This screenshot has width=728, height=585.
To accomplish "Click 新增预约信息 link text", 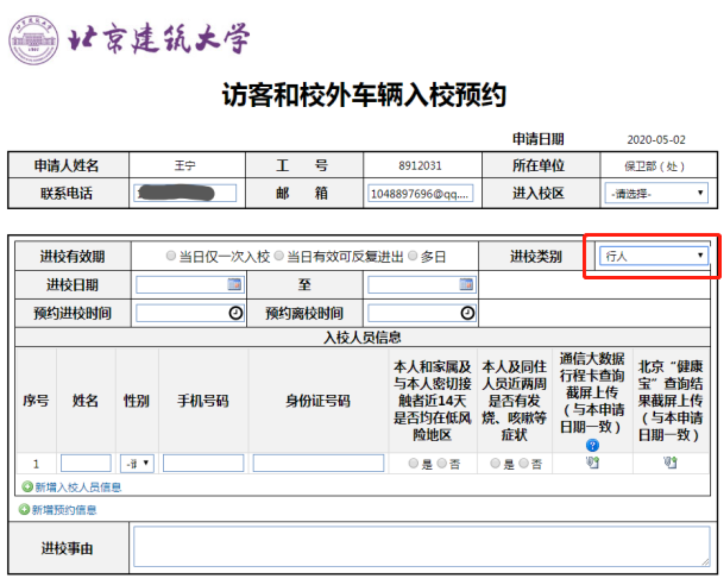I will coord(64,510).
